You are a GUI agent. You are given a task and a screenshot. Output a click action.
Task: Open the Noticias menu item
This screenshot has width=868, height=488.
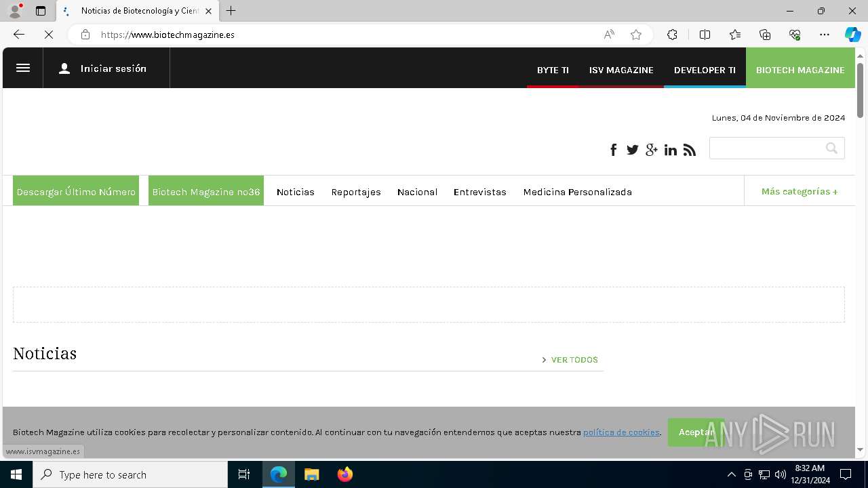(x=296, y=192)
